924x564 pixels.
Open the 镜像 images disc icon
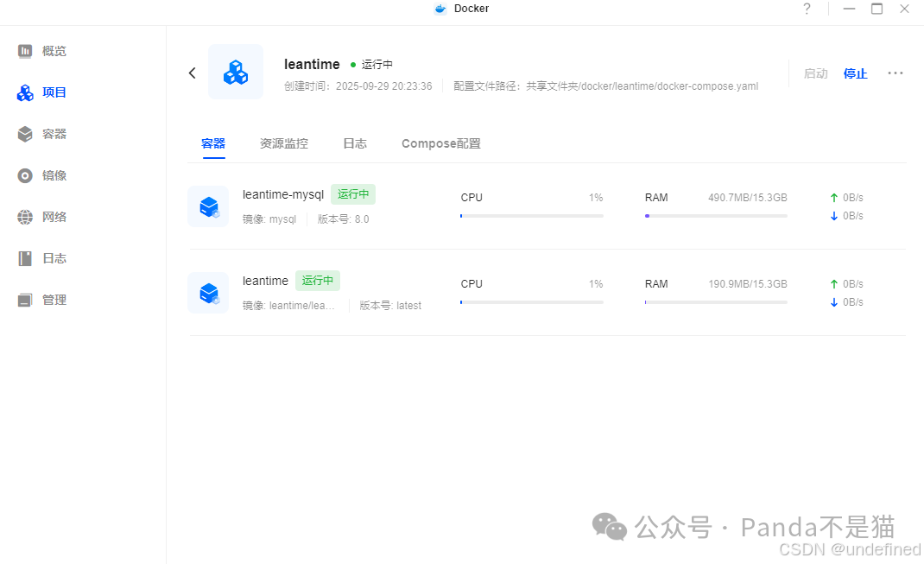25,175
